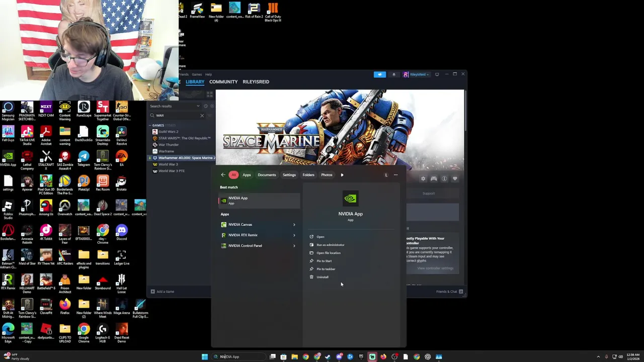Image resolution: width=644 pixels, height=362 pixels.
Task: Click the Steam notifications bell icon
Action: (394, 74)
